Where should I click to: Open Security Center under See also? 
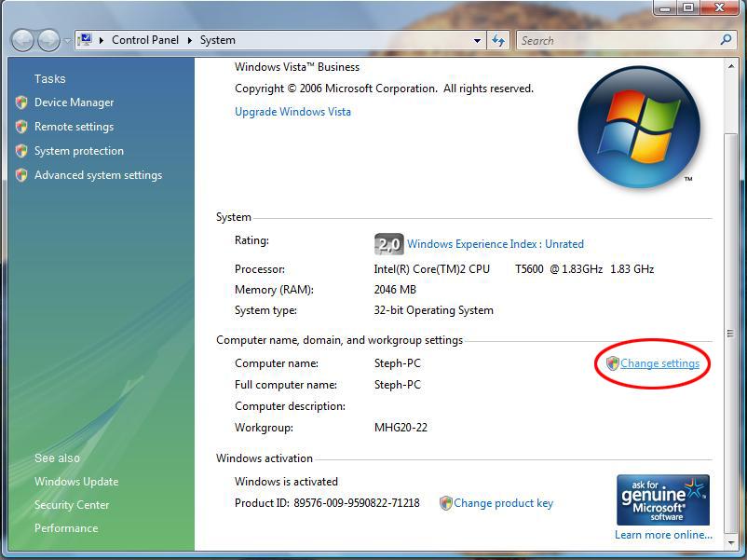click(72, 505)
